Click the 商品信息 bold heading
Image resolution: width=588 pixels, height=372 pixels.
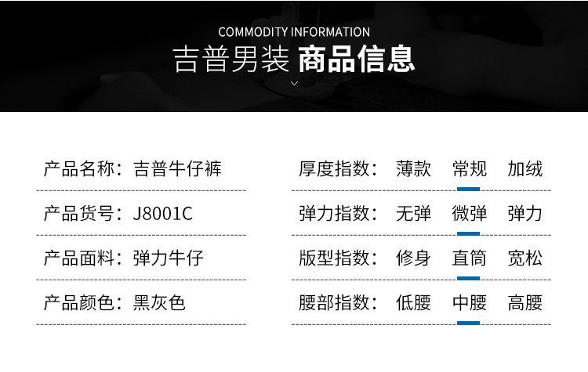357,60
